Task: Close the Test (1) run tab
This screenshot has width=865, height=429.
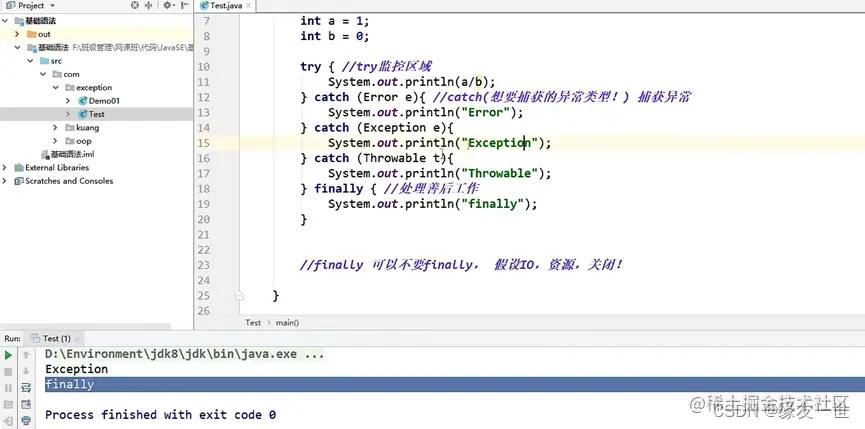Action: click(x=77, y=339)
